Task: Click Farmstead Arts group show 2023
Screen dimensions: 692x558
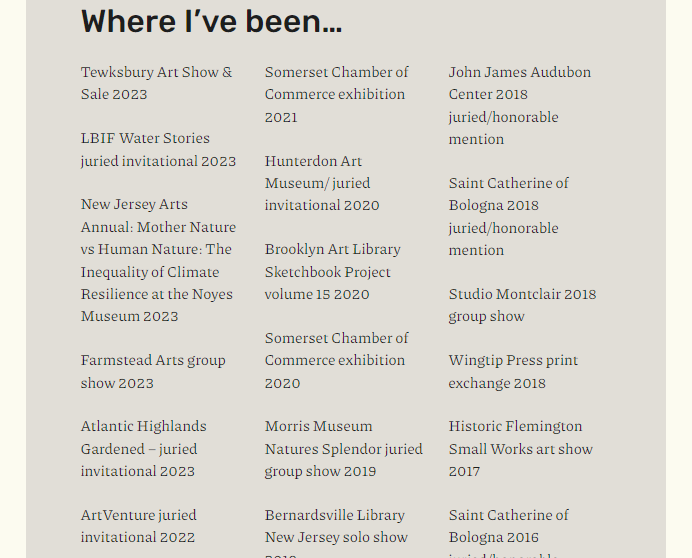Action: pos(153,371)
